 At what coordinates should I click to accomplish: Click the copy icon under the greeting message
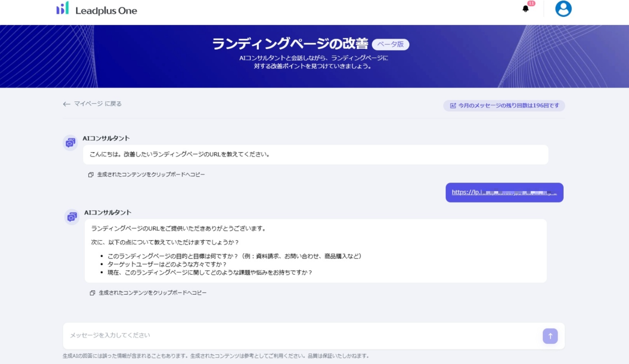pyautogui.click(x=91, y=175)
